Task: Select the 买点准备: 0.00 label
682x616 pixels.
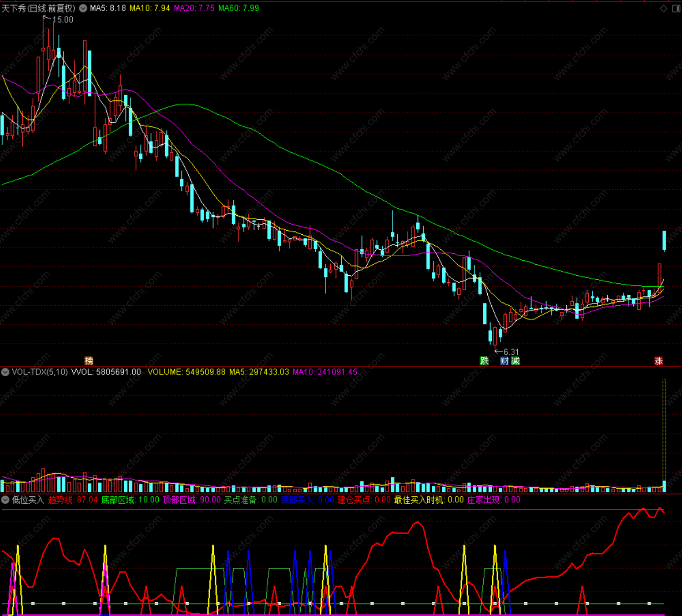Action: pos(251,500)
